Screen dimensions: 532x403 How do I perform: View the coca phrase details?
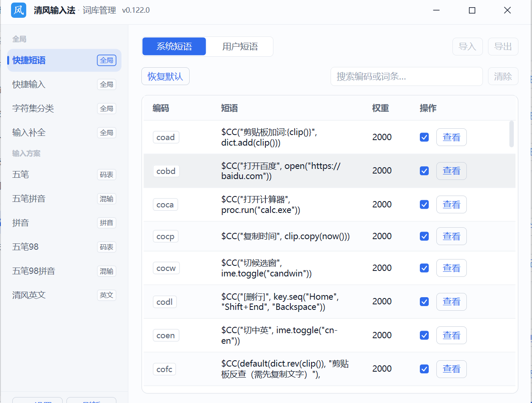point(452,204)
